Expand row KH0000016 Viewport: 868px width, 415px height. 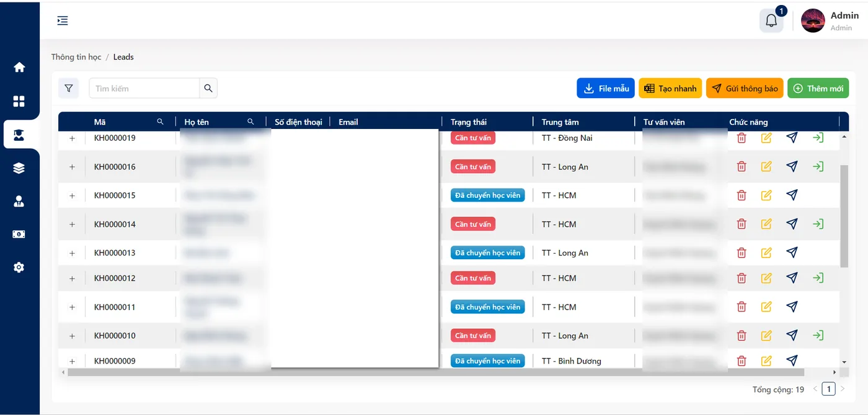[x=72, y=167]
